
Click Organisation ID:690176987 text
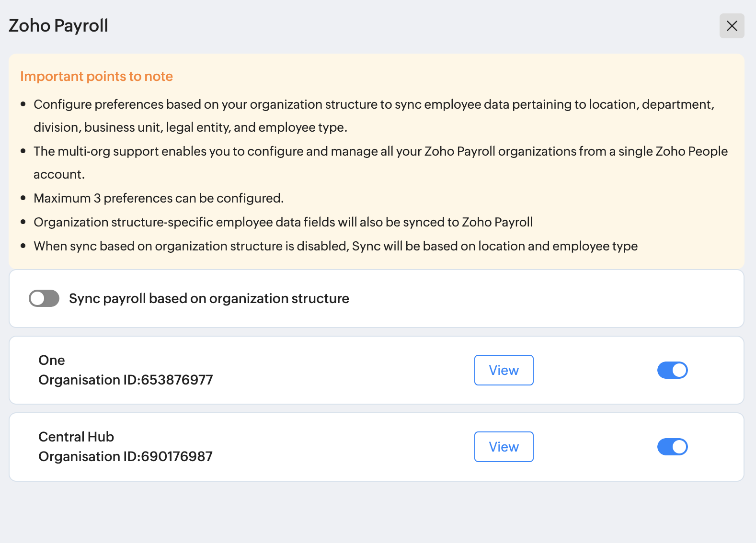click(x=126, y=456)
